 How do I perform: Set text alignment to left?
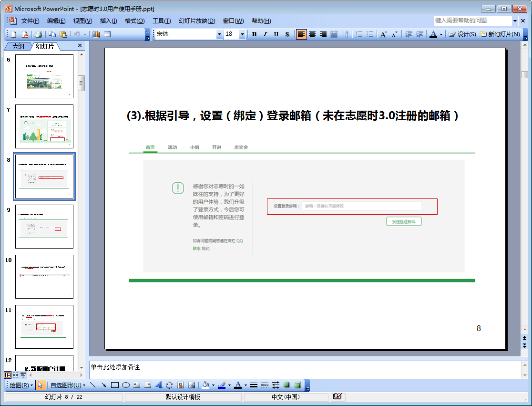point(301,34)
